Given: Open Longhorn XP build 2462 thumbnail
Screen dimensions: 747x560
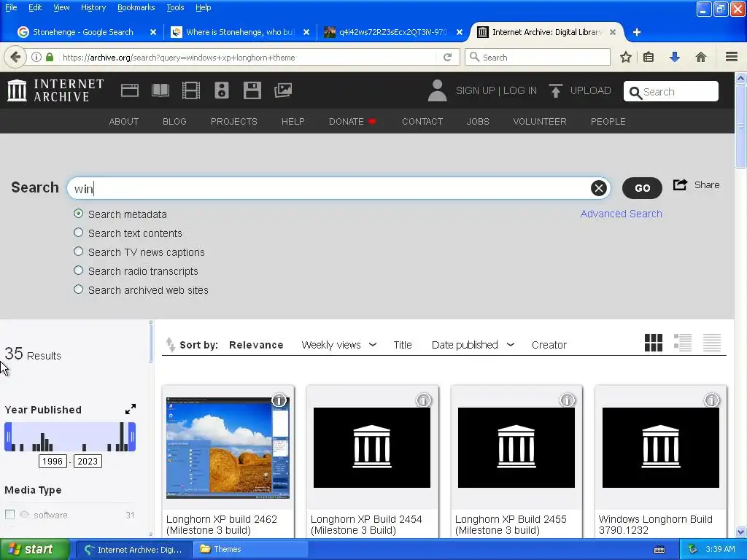Looking at the screenshot, I should click(x=228, y=448).
